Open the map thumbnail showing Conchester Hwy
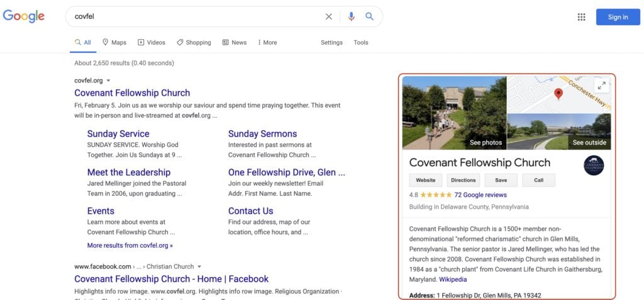Viewport: 644px width, 300px height. click(x=559, y=94)
